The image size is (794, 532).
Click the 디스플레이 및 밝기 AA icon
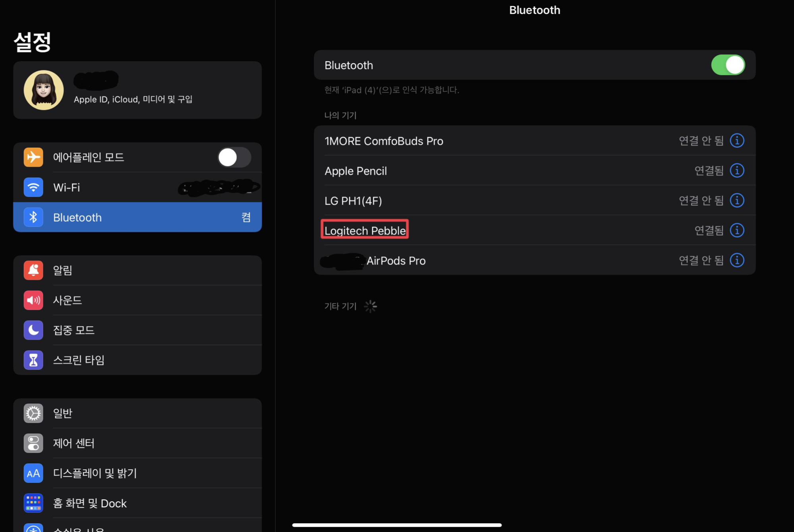click(x=33, y=473)
